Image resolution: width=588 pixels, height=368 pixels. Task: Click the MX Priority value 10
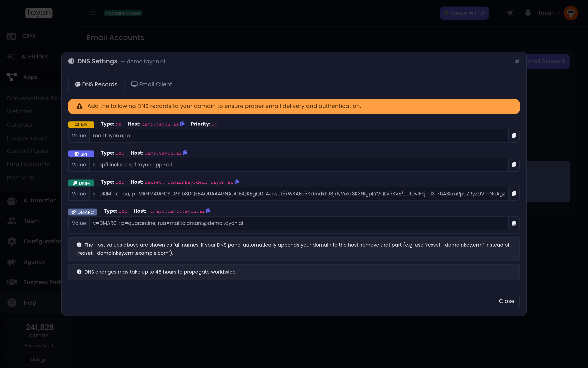pyautogui.click(x=215, y=124)
